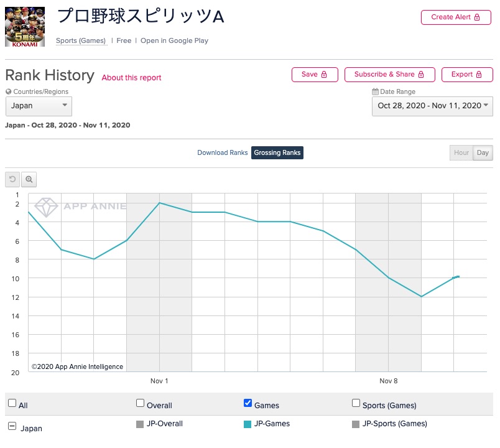The image size is (500, 448).
Task: Follow the Sports (Games) category link
Action: (x=81, y=40)
